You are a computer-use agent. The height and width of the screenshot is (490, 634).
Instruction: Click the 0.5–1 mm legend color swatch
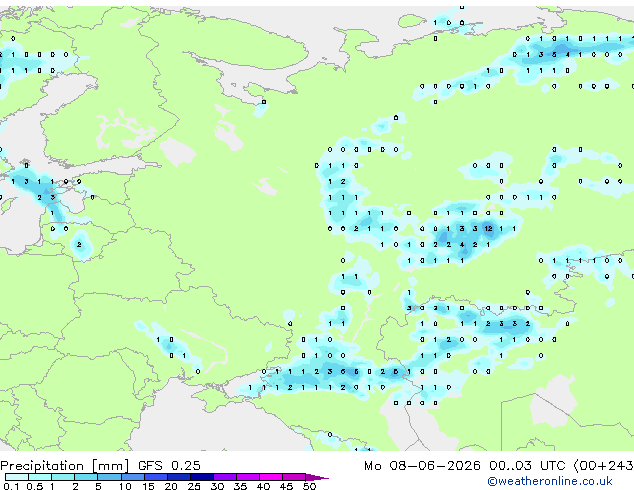coord(40,477)
